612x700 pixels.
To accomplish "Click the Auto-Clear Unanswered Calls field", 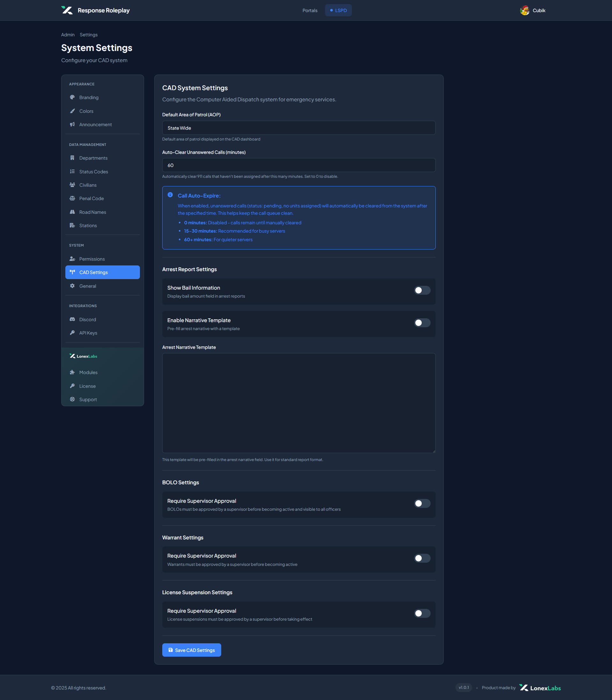I will tap(299, 165).
